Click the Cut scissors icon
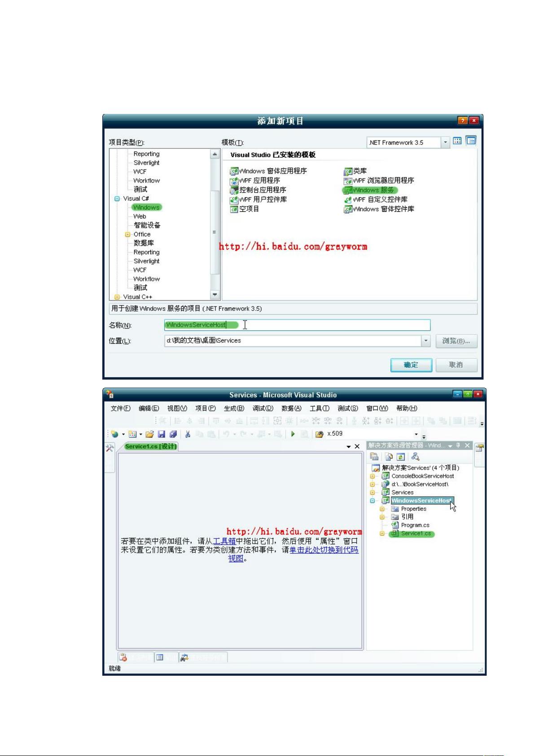 point(188,434)
